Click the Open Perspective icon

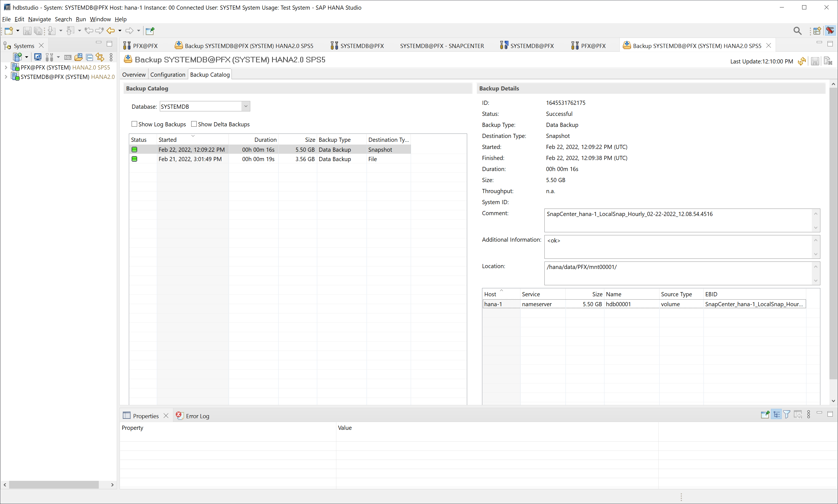click(x=817, y=31)
